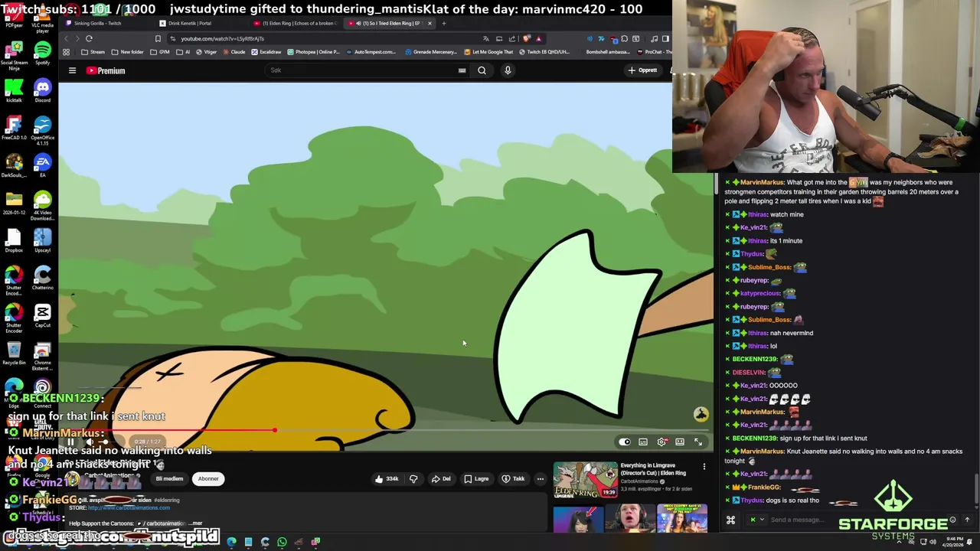Viewport: 980px width, 551px height.
Task: Click the Takk thanks button
Action: click(x=513, y=479)
